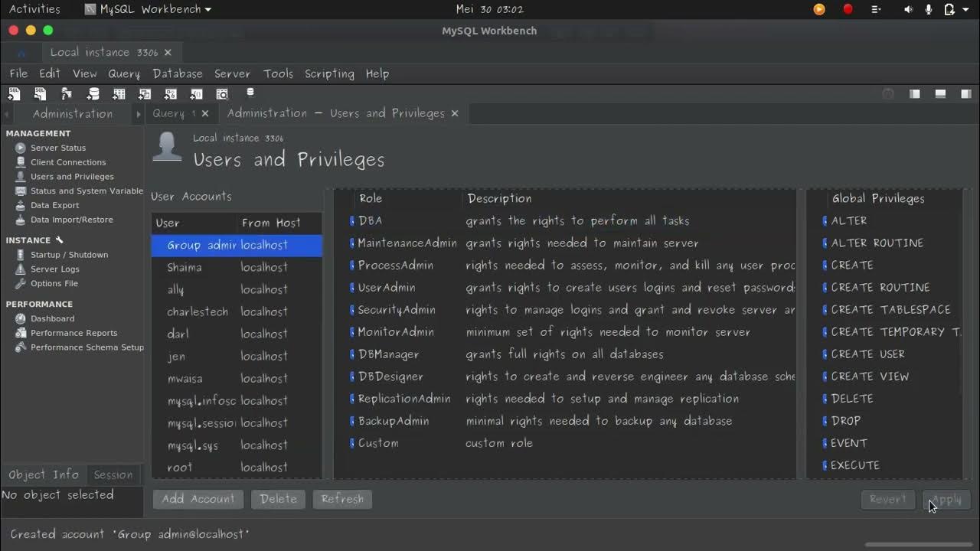Check the BackupAdmin role checkbox

[x=352, y=420]
